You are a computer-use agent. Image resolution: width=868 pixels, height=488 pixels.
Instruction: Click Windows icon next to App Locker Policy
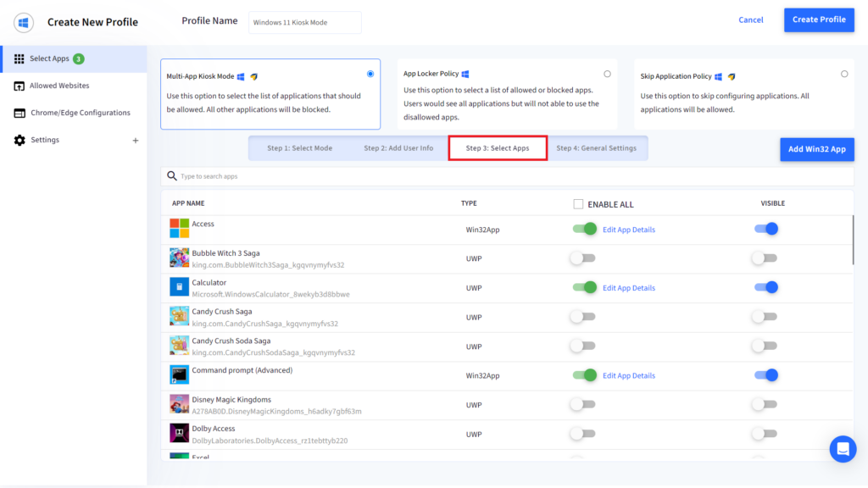click(465, 74)
